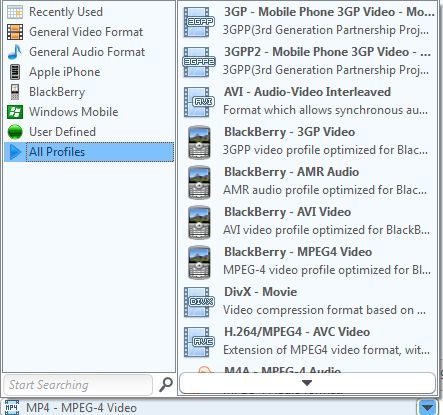Pick AVI - Audio-Video Interleaved profile

[x=308, y=101]
